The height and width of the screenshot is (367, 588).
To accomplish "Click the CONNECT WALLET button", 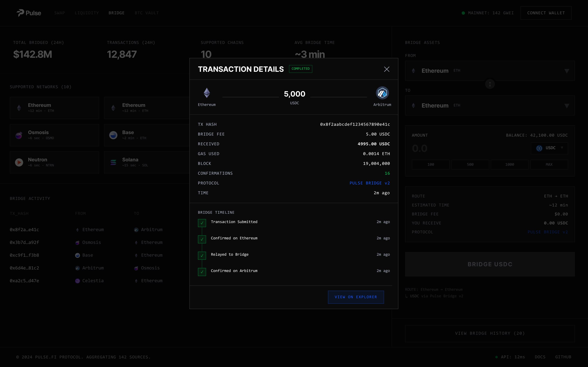I will [546, 13].
